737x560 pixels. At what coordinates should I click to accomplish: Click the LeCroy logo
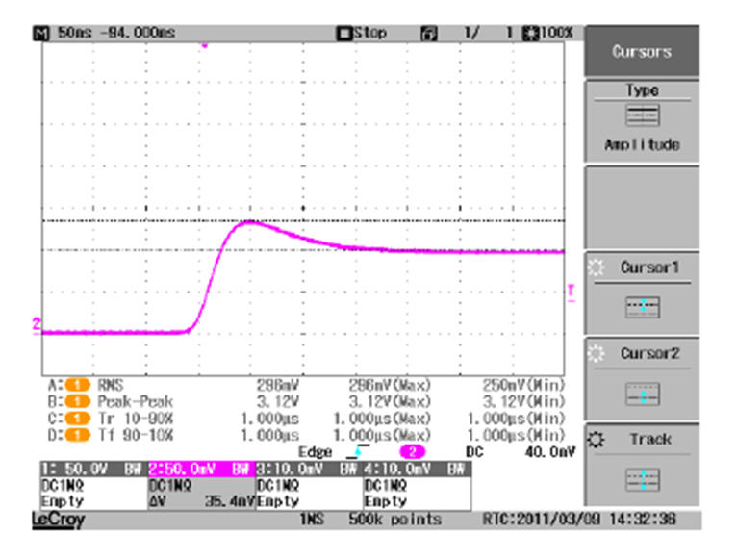point(59,520)
